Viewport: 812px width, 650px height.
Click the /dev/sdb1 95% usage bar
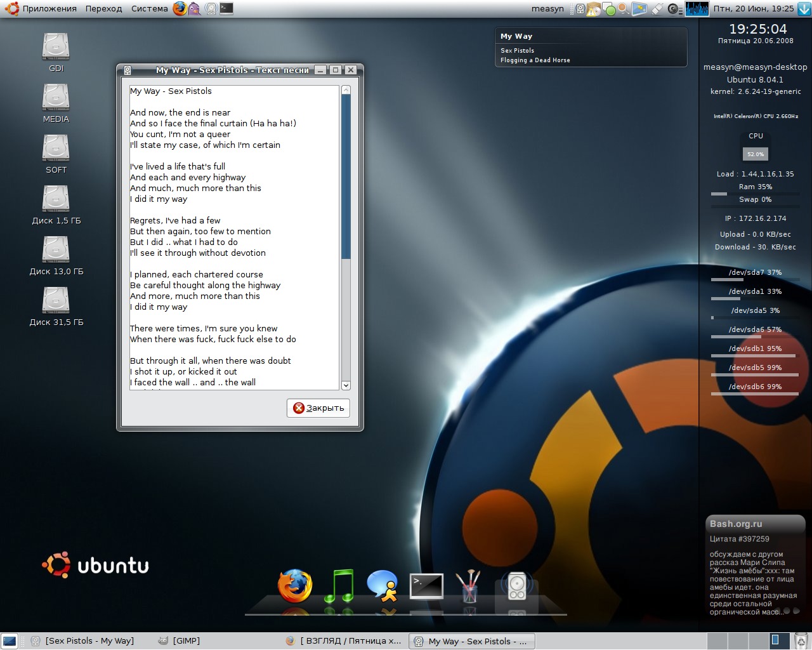click(755, 355)
